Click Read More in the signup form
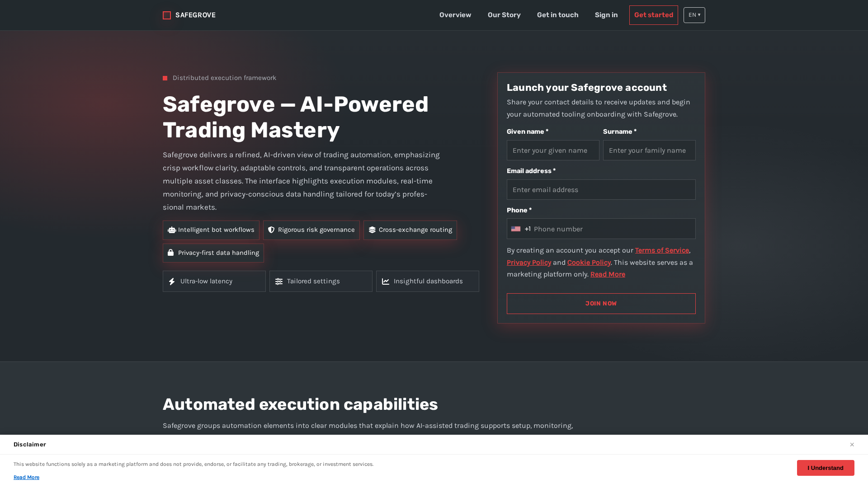 click(x=608, y=274)
